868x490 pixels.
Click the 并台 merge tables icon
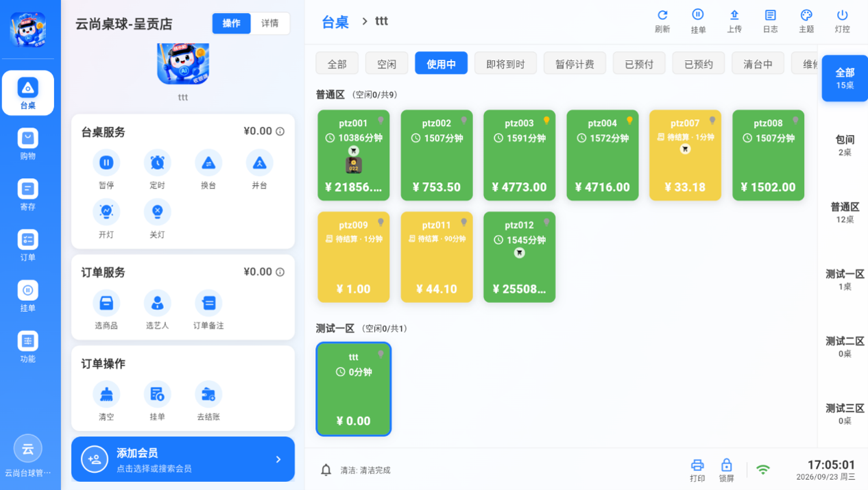[x=259, y=162]
